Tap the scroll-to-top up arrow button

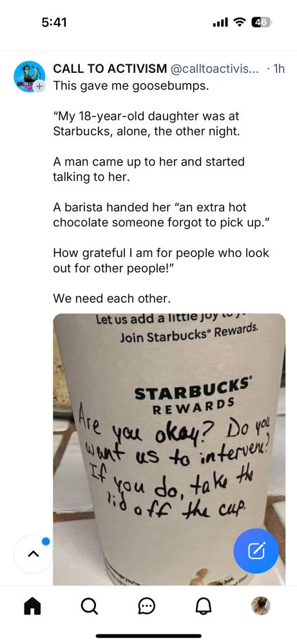coord(33,554)
